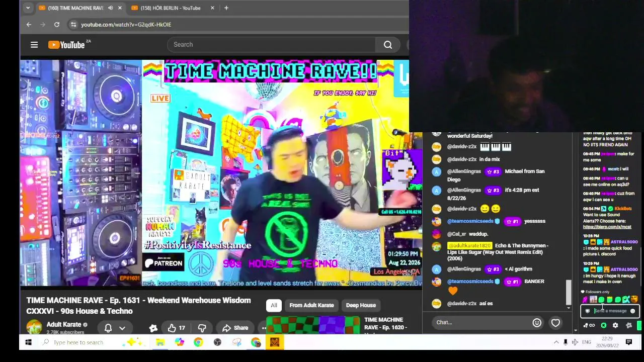This screenshot has height=362, width=644.
Task: Type in the YouTube live Chat field
Action: (482, 322)
